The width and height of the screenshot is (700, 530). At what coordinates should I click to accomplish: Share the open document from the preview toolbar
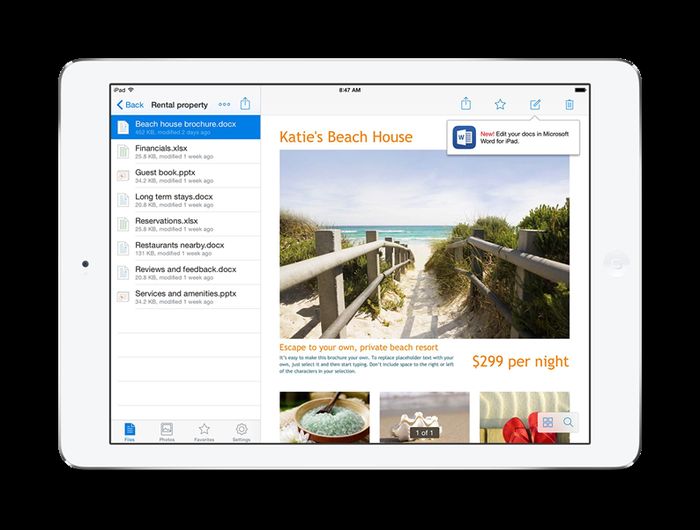[466, 104]
